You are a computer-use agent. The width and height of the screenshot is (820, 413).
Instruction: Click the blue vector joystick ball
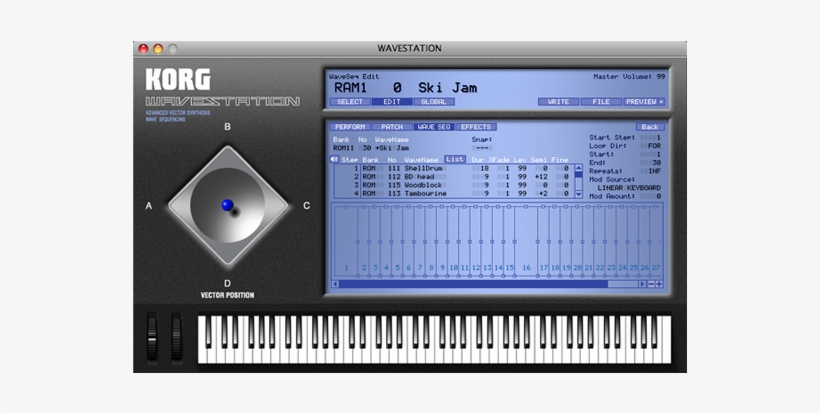[x=227, y=205]
